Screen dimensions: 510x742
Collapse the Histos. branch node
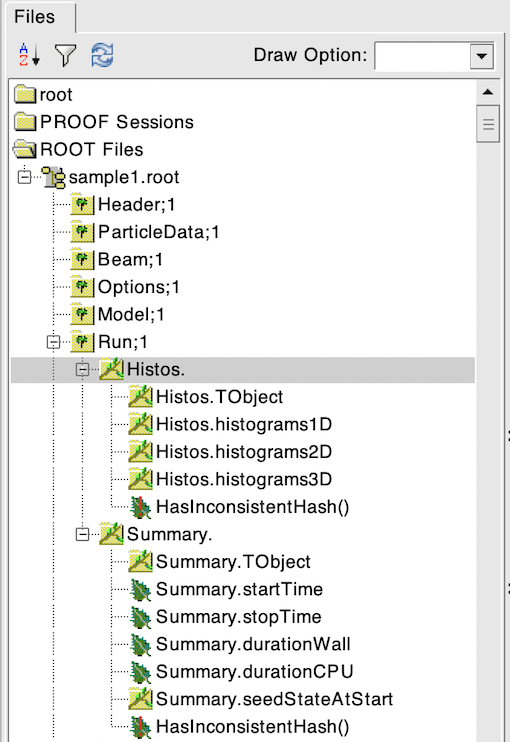(83, 370)
